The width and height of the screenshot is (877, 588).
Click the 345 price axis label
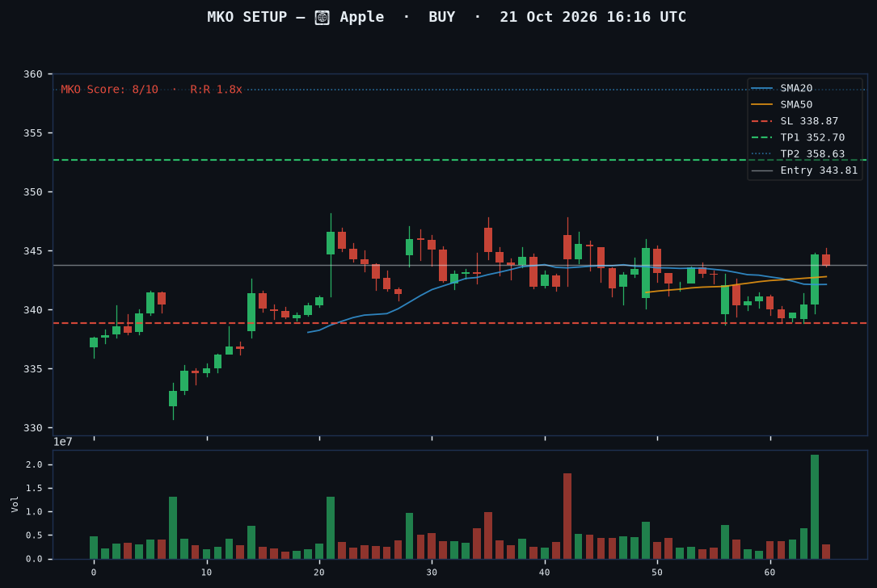click(32, 251)
